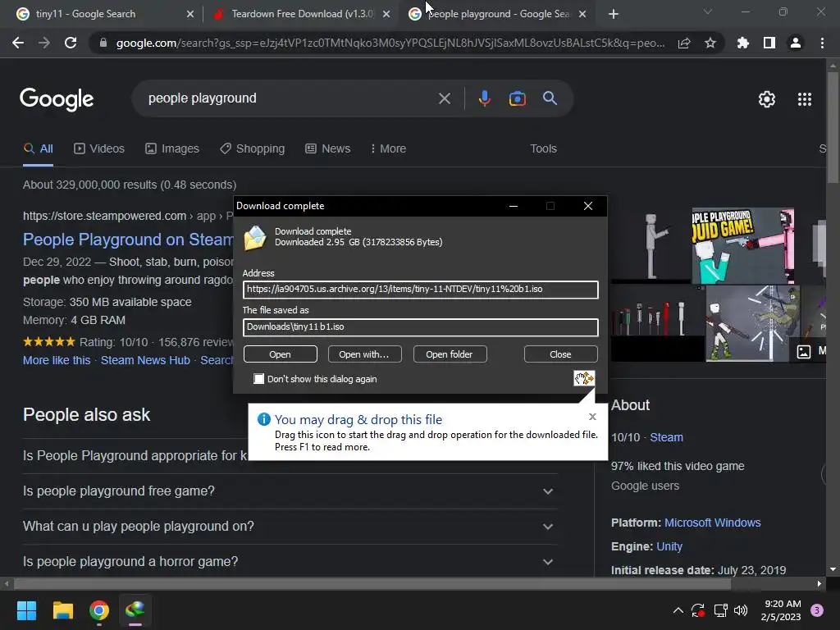
Task: Select the Images search tab
Action: (172, 148)
